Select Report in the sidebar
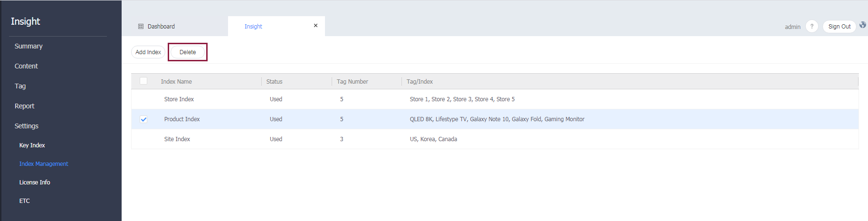 tap(24, 106)
